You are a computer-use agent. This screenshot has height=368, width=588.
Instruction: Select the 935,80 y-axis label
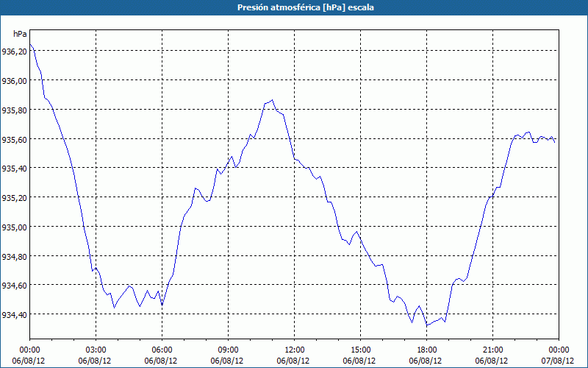pos(14,110)
